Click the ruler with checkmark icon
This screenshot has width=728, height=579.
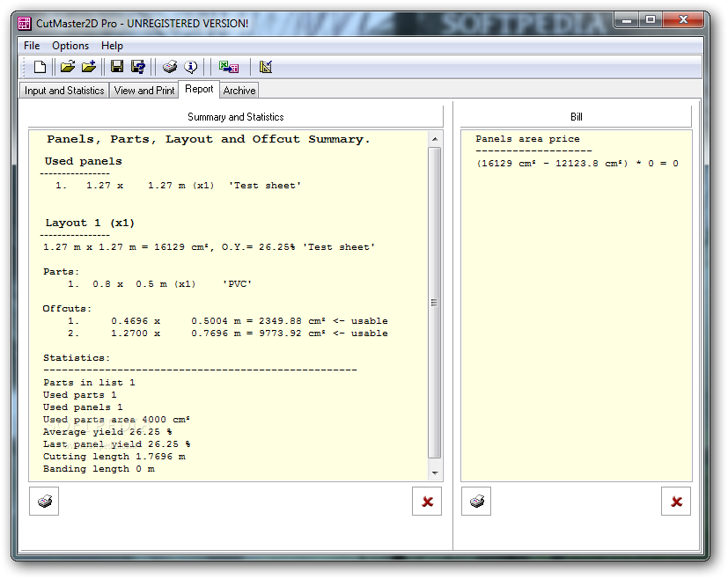coord(266,67)
